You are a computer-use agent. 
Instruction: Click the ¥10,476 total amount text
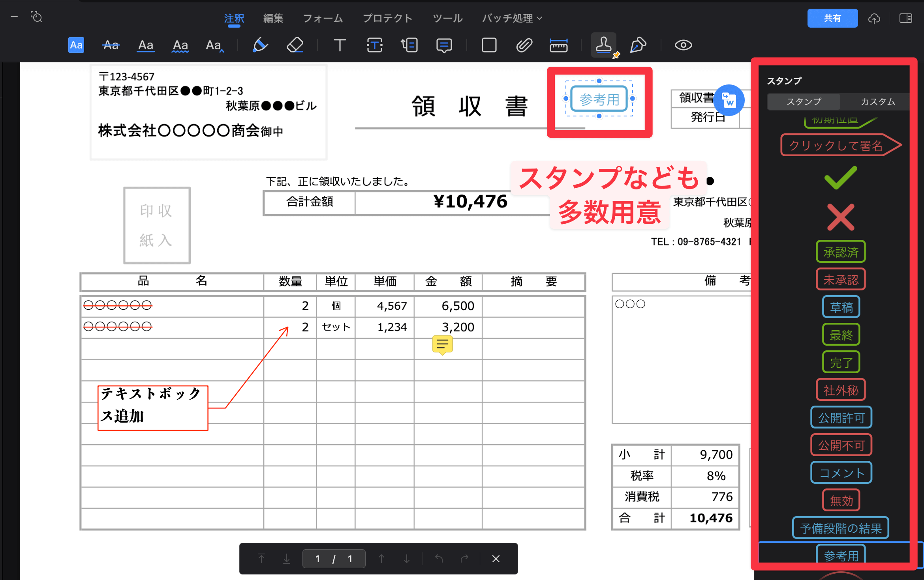coord(470,202)
